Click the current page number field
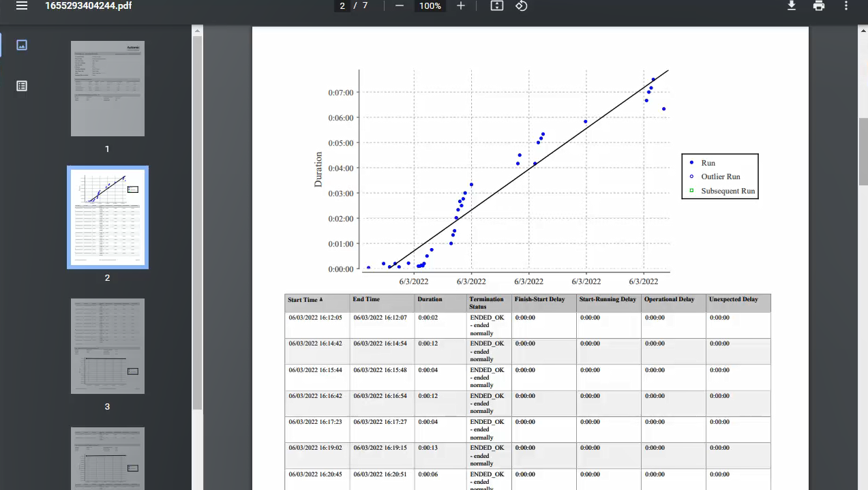 coord(342,5)
